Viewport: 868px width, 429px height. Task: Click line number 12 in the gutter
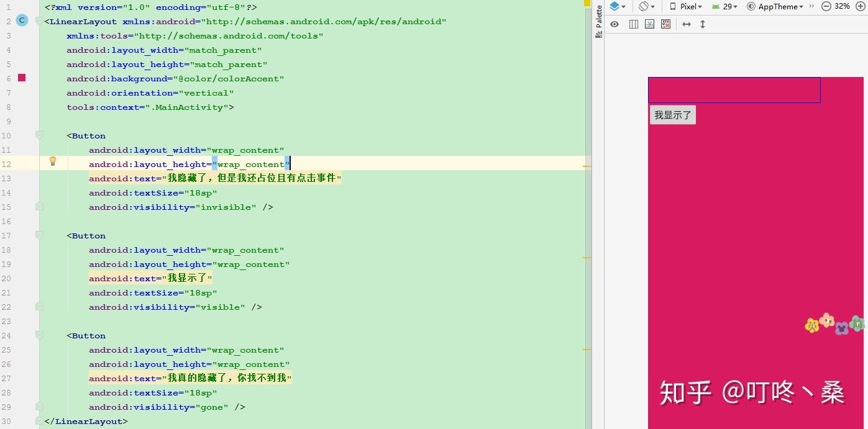click(x=6, y=164)
